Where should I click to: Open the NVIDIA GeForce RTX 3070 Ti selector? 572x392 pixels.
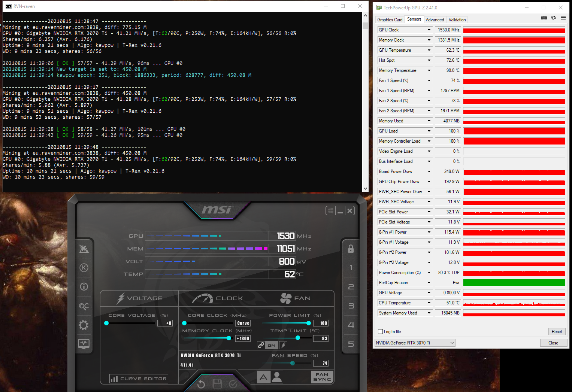point(415,343)
